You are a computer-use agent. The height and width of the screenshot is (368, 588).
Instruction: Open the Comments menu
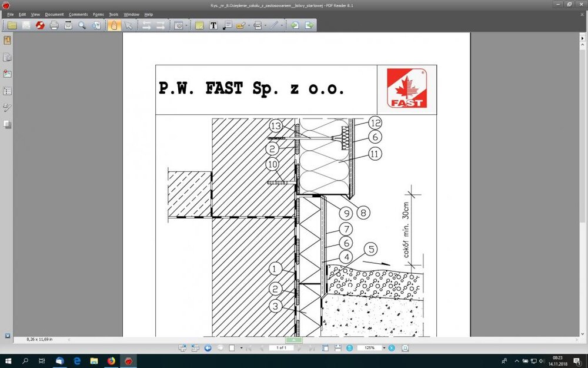[x=78, y=14]
